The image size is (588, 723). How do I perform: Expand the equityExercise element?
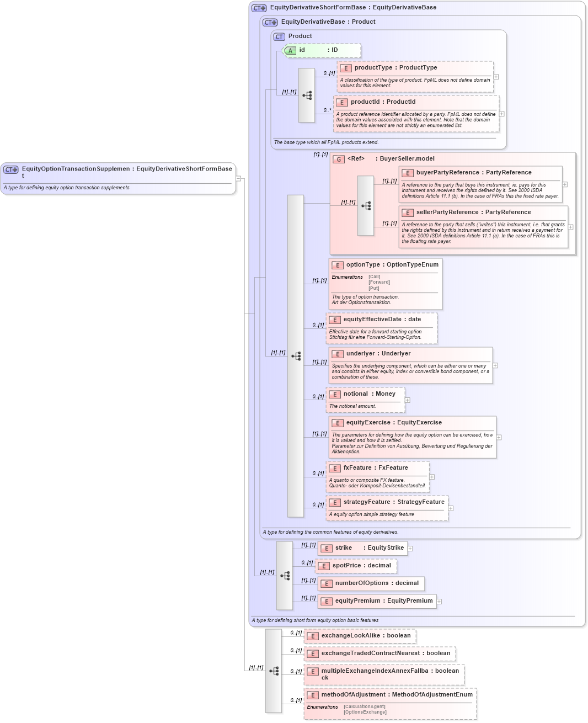499,437
